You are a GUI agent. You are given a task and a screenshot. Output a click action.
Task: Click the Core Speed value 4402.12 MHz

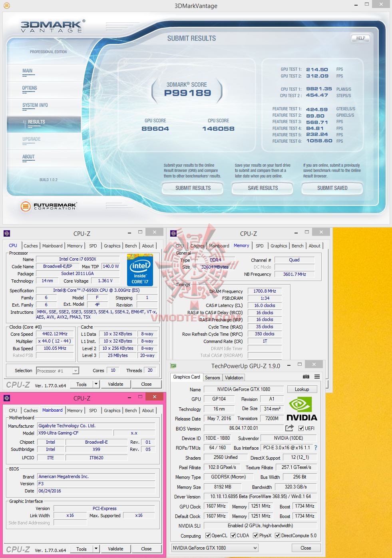pos(55,334)
